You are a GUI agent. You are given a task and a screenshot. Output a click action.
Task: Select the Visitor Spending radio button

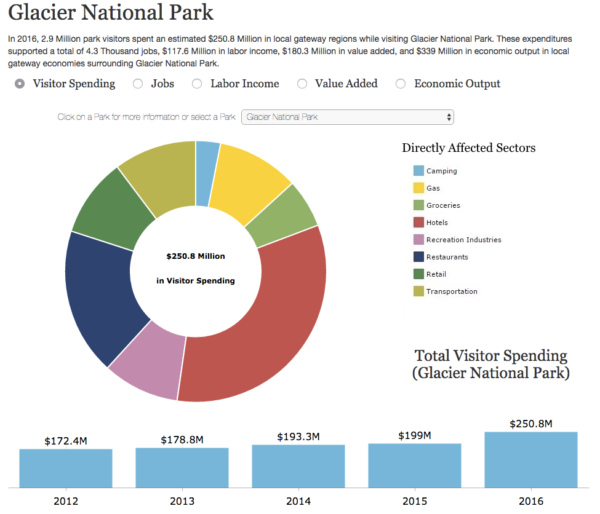coord(20,84)
